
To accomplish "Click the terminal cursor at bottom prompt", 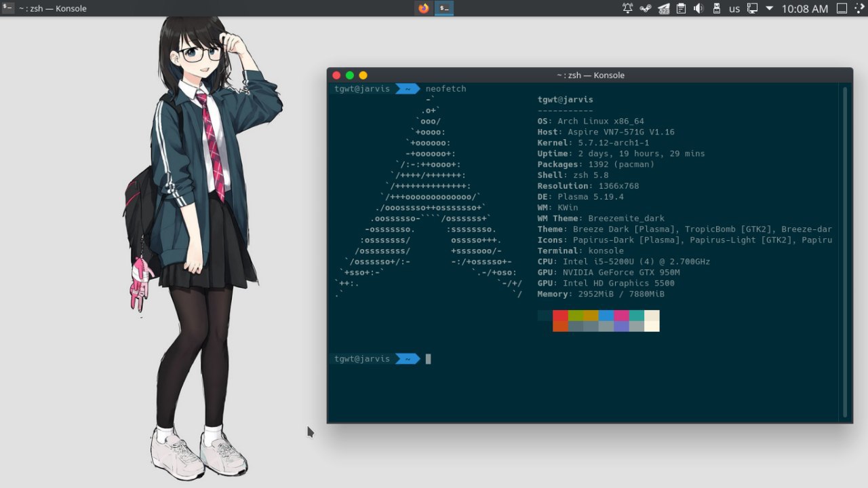I will point(429,359).
